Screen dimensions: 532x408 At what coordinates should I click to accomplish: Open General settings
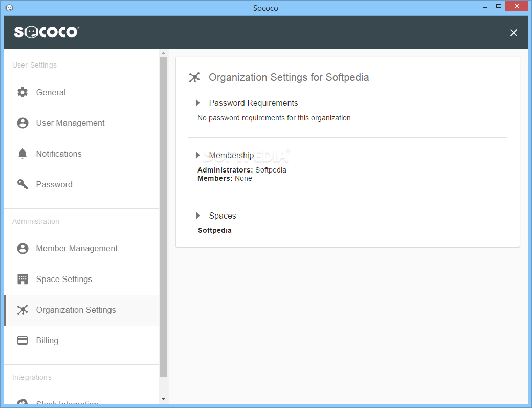(81, 92)
